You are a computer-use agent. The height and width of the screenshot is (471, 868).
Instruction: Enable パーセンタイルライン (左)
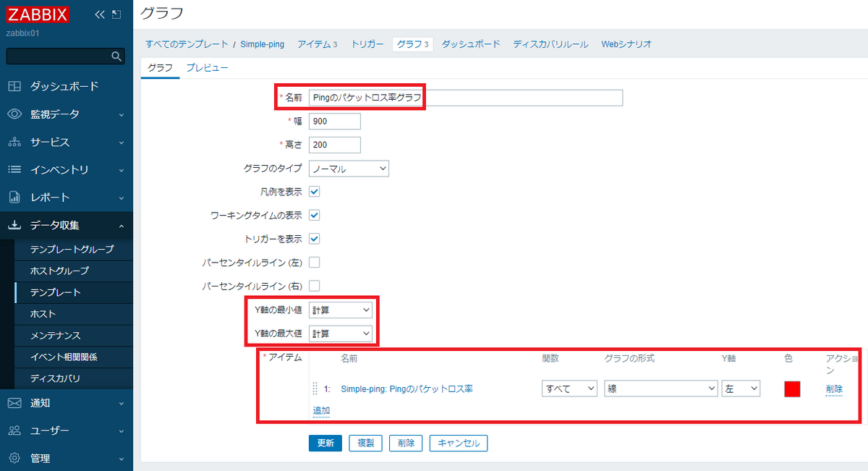coord(314,262)
